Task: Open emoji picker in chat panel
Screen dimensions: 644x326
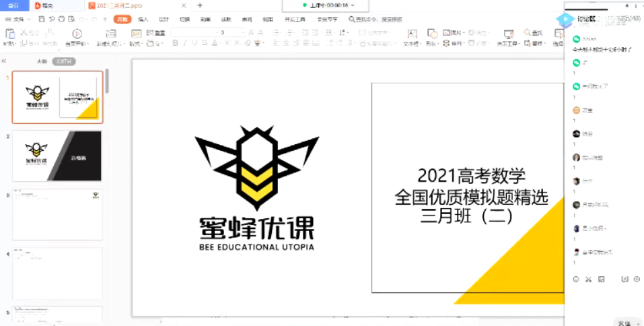Action: (576, 280)
